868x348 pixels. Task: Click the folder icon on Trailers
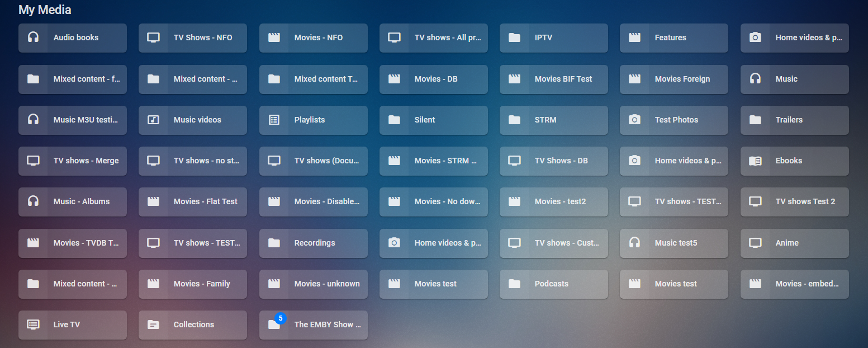pyautogui.click(x=755, y=120)
